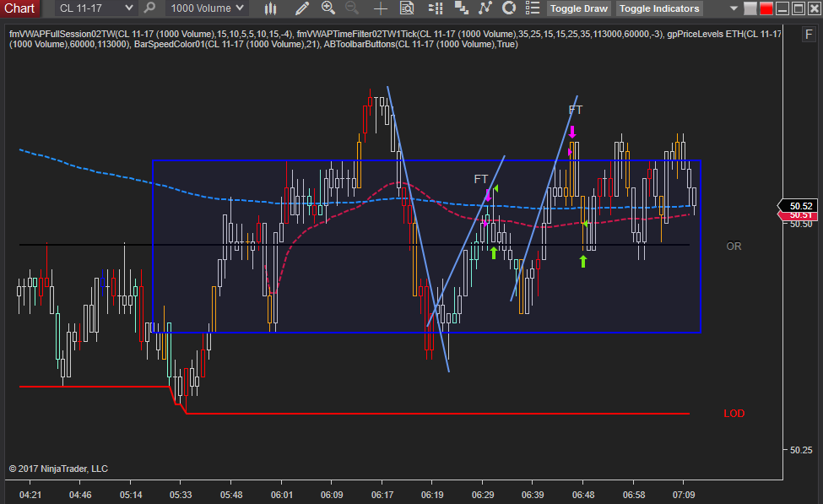Minimize the chart window
The image size is (823, 504).
[x=782, y=8]
